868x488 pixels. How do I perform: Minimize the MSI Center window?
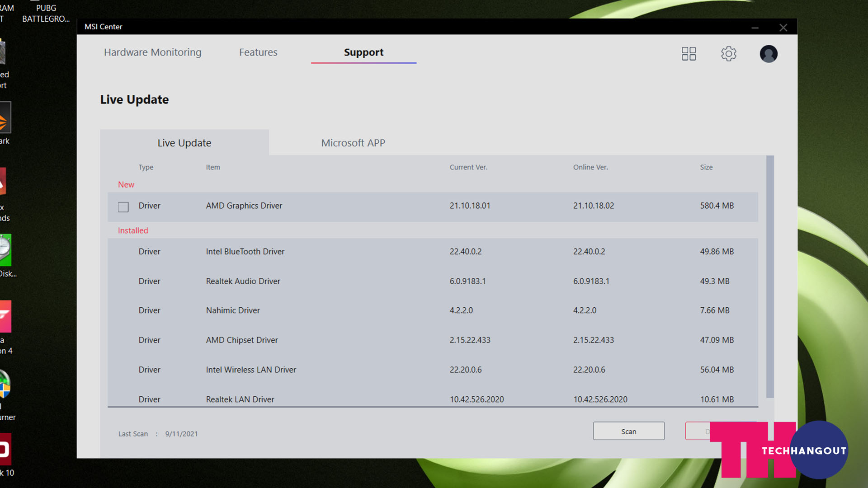755,27
